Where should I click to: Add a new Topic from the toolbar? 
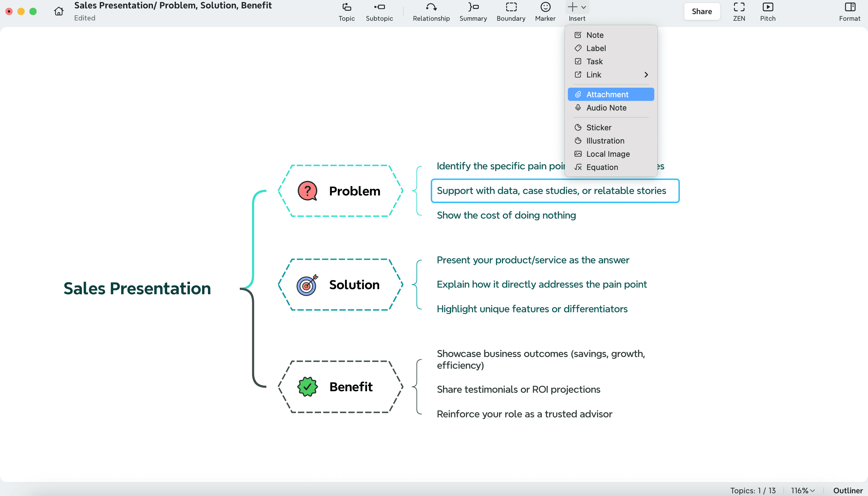(x=346, y=12)
